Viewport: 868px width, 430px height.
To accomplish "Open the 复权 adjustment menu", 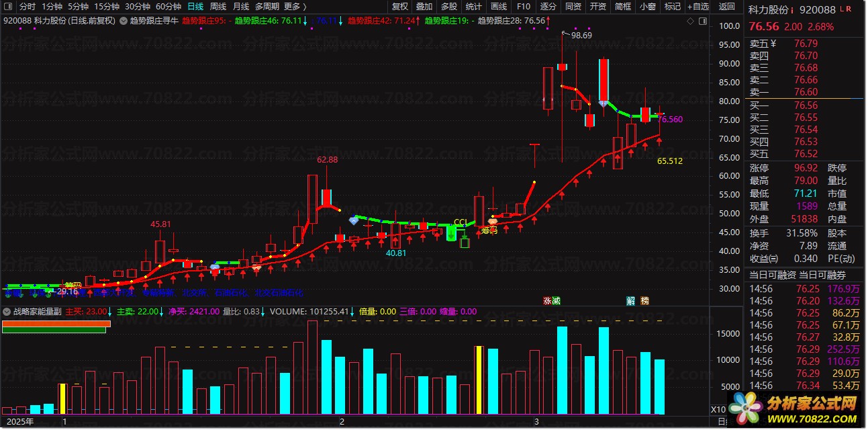I will click(x=400, y=7).
